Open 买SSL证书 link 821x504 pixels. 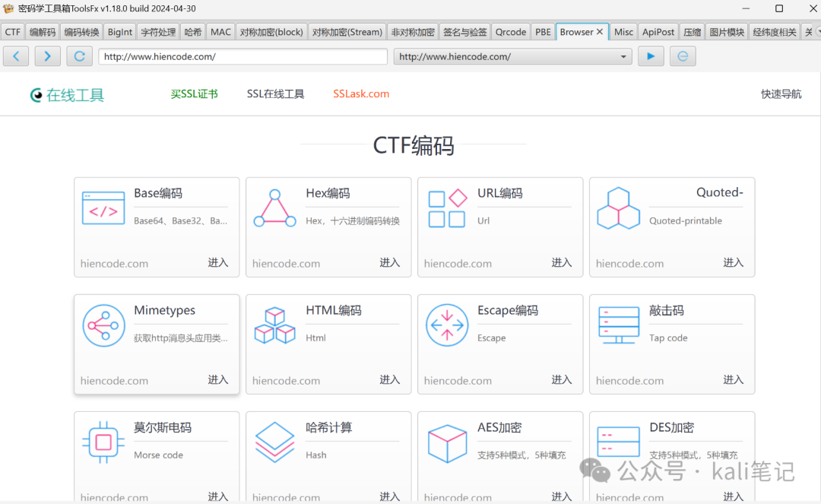point(194,94)
